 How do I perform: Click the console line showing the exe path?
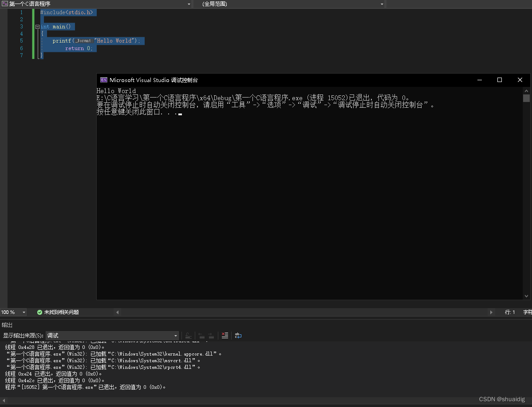point(253,98)
